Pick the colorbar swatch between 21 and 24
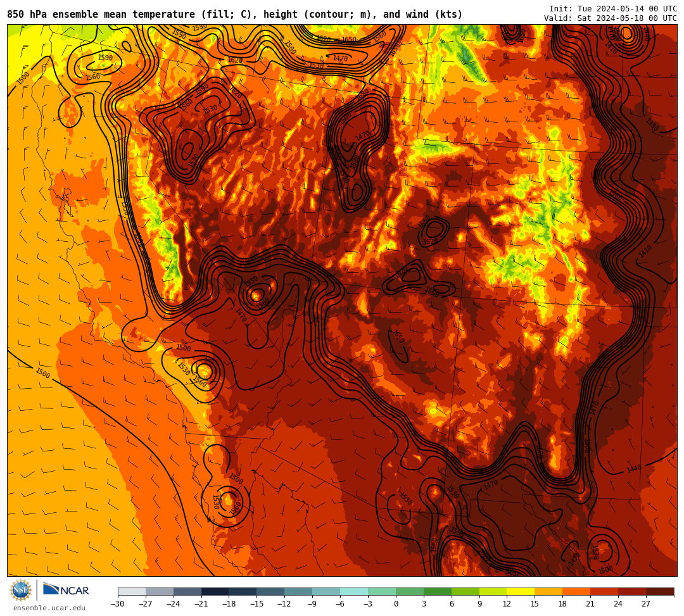This screenshot has height=616, width=684. (605, 591)
